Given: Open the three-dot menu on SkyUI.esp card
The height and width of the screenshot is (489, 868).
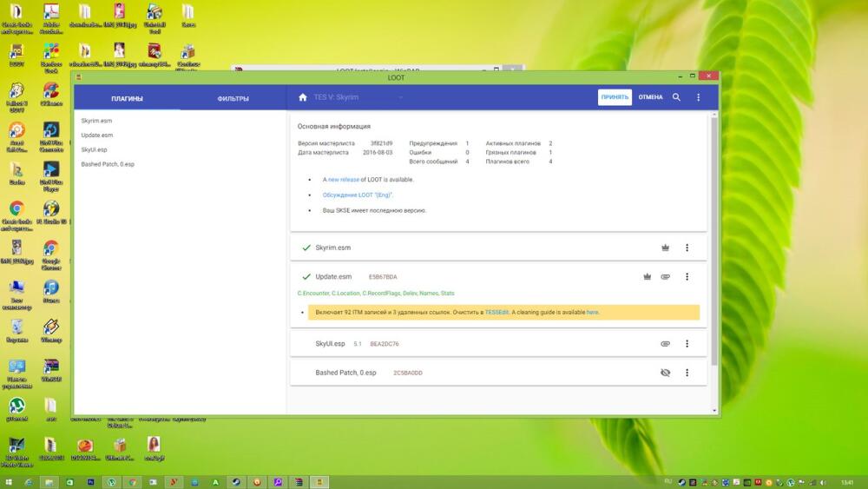Looking at the screenshot, I should 687,344.
